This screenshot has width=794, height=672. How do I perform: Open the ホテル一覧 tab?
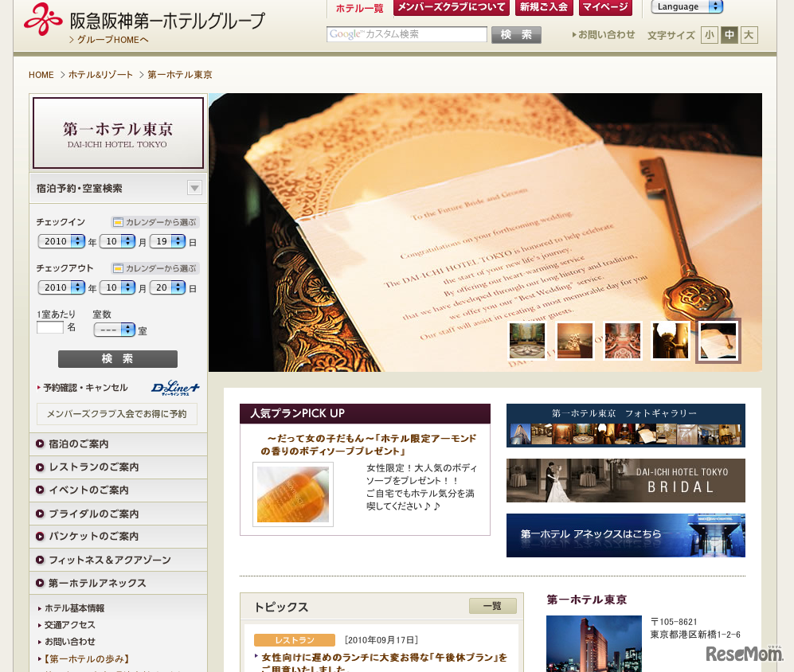click(x=359, y=8)
